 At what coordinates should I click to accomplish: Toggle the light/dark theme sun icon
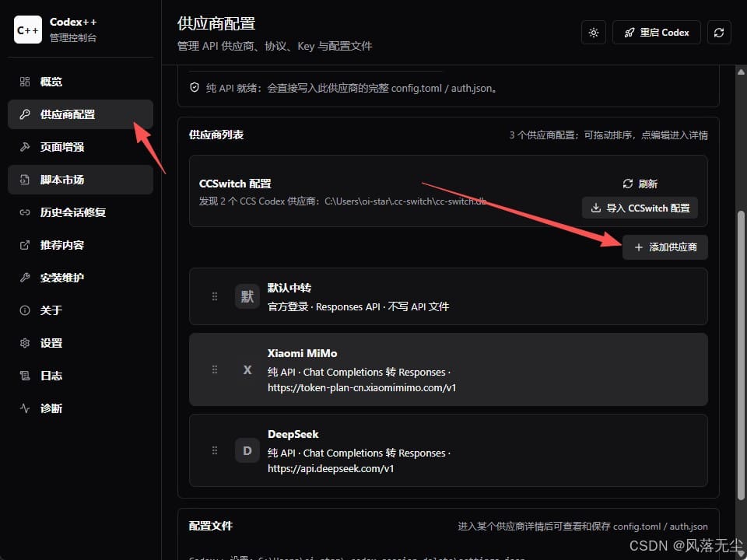(x=594, y=33)
